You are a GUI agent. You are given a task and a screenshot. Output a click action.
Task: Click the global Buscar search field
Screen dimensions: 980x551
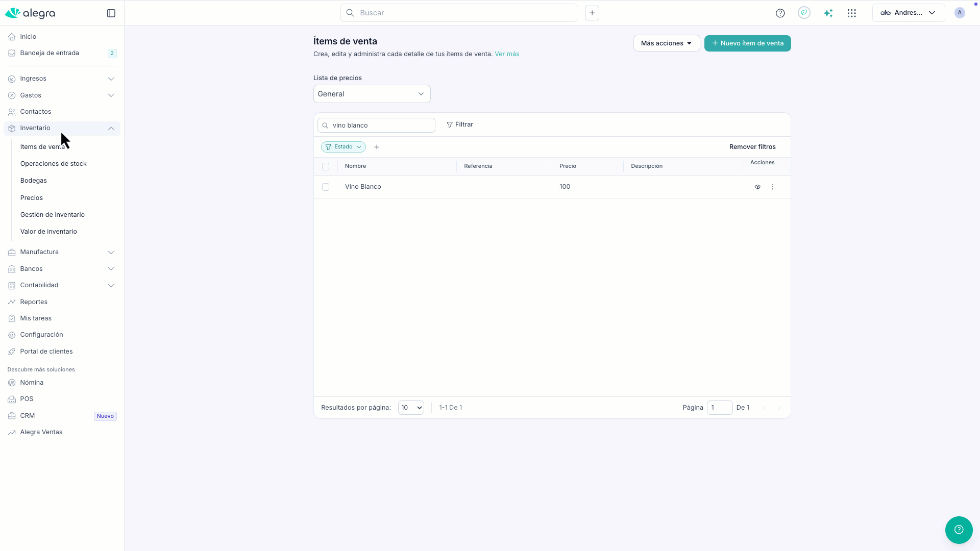coord(458,13)
